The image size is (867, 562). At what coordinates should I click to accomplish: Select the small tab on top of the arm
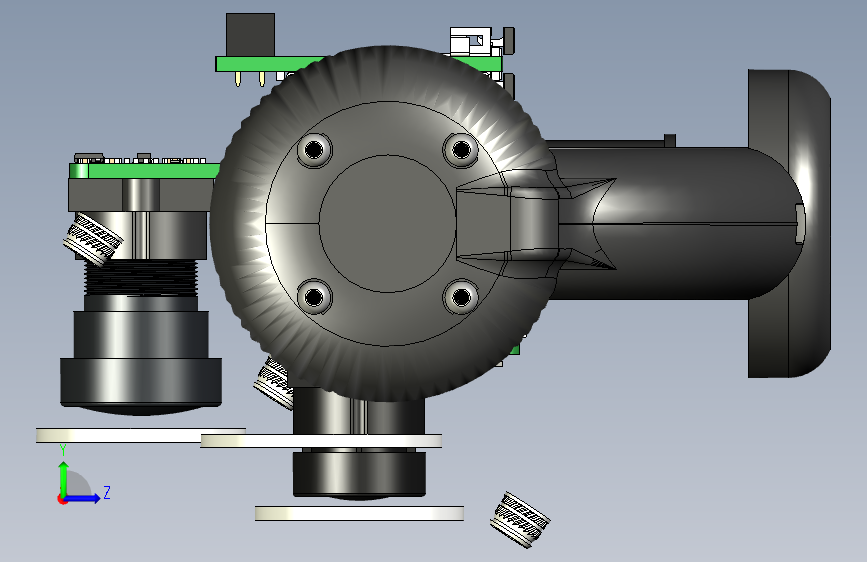[x=670, y=140]
